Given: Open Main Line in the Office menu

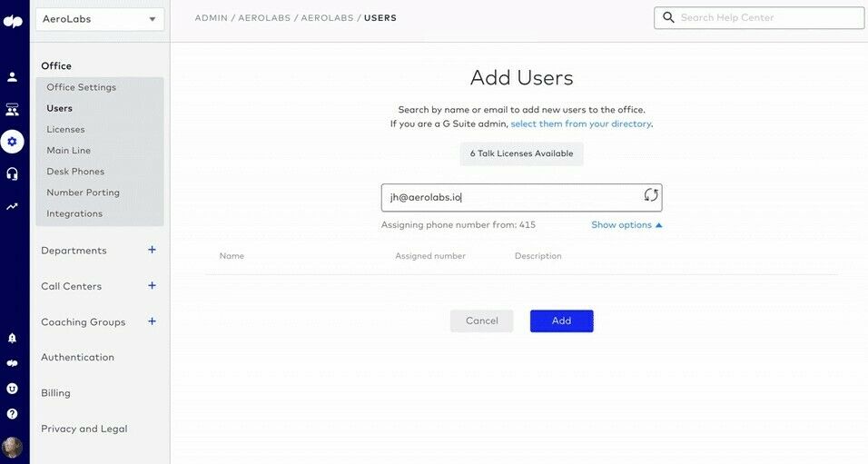Looking at the screenshot, I should pyautogui.click(x=69, y=150).
